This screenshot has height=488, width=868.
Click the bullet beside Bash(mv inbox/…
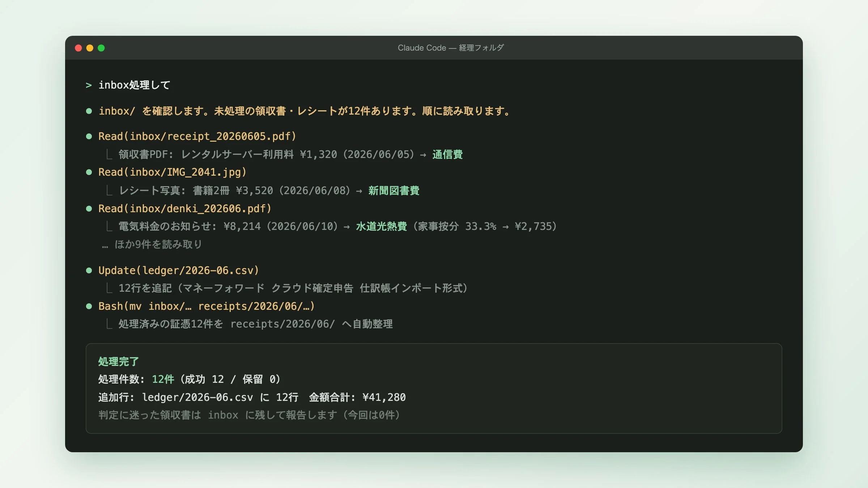pyautogui.click(x=89, y=306)
